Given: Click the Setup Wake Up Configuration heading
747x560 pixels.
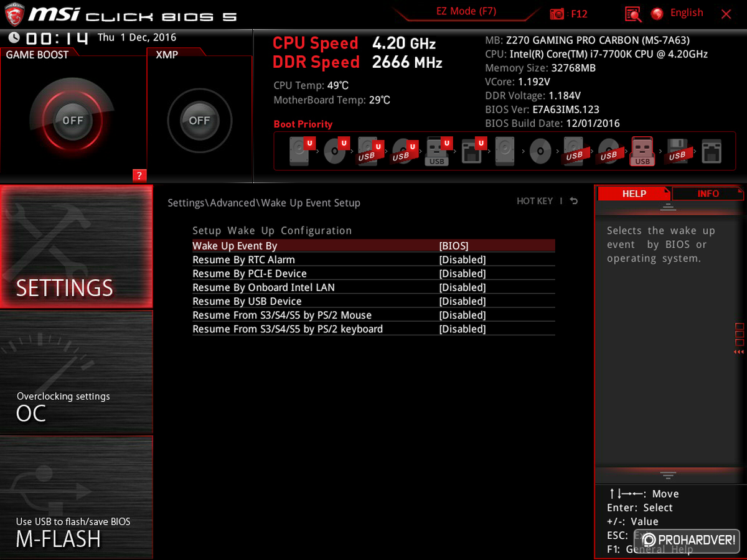Looking at the screenshot, I should (x=272, y=230).
